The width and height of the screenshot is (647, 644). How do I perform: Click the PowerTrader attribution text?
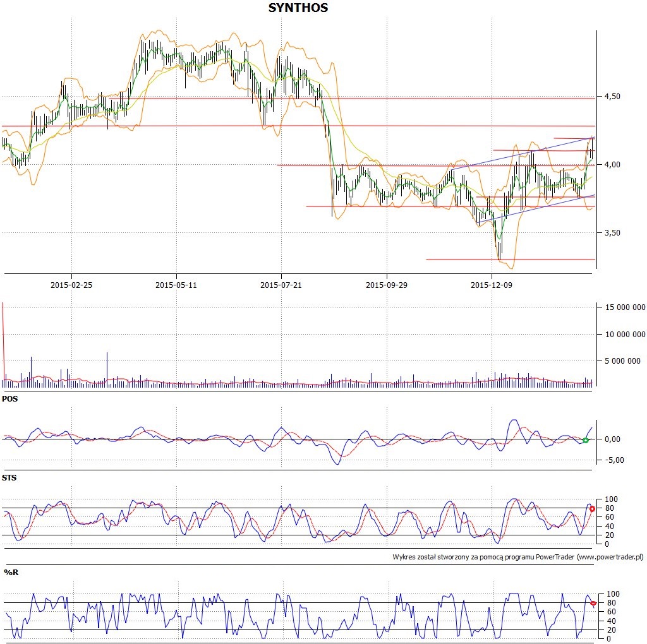point(518,557)
